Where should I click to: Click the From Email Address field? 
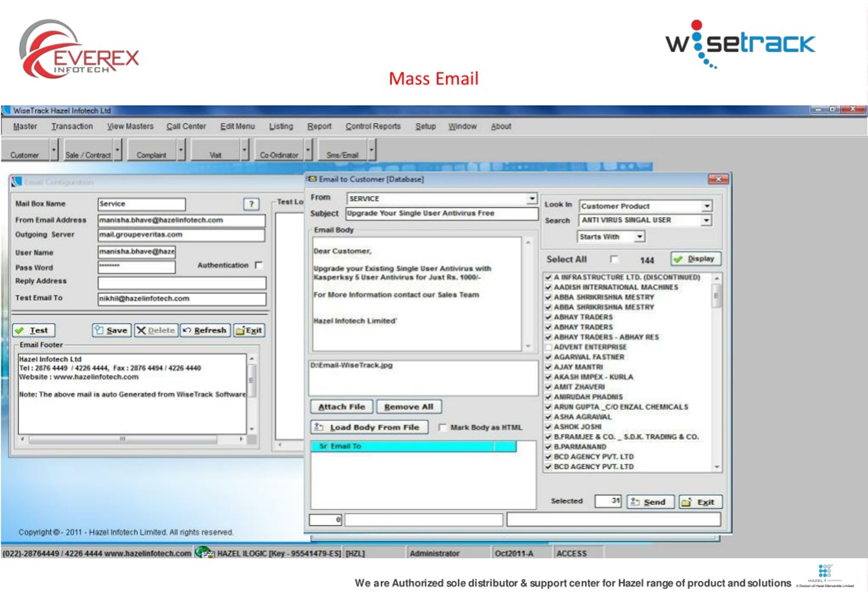click(181, 220)
